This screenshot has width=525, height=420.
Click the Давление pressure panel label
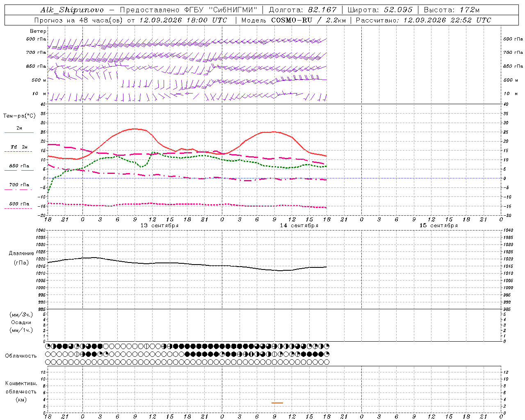[21, 253]
